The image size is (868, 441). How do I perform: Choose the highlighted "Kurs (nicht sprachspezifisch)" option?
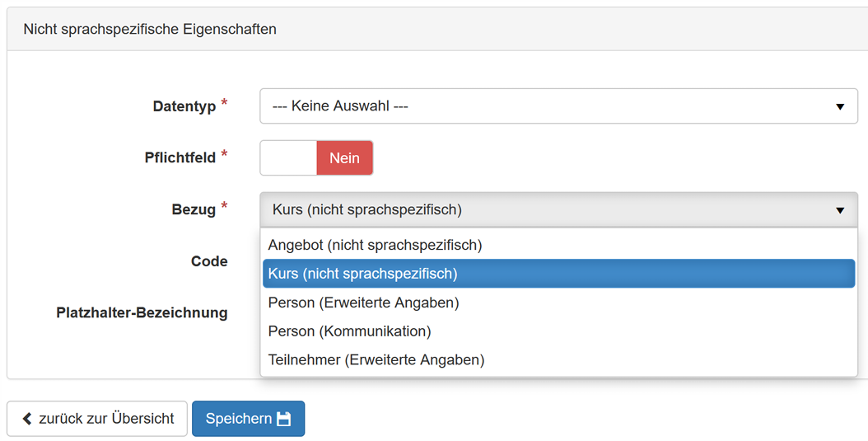(362, 274)
